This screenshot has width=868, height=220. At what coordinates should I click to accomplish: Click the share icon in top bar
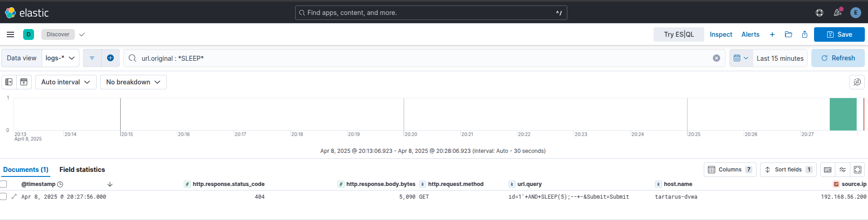tap(805, 34)
